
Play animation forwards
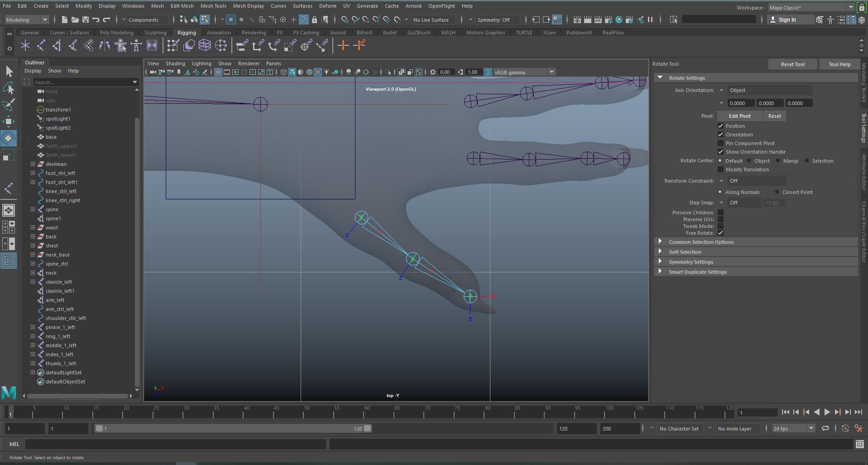coord(827,412)
